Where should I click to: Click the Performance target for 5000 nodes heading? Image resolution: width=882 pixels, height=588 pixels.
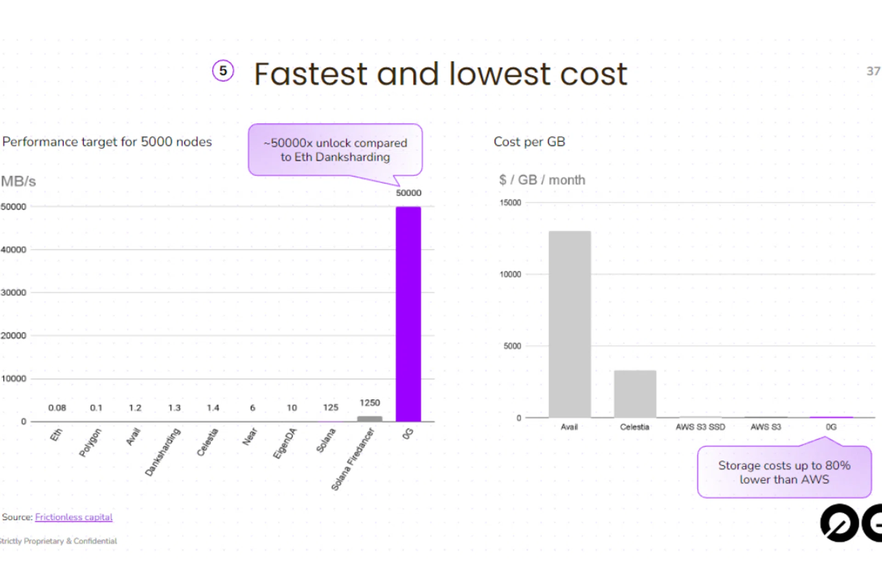[x=107, y=141]
